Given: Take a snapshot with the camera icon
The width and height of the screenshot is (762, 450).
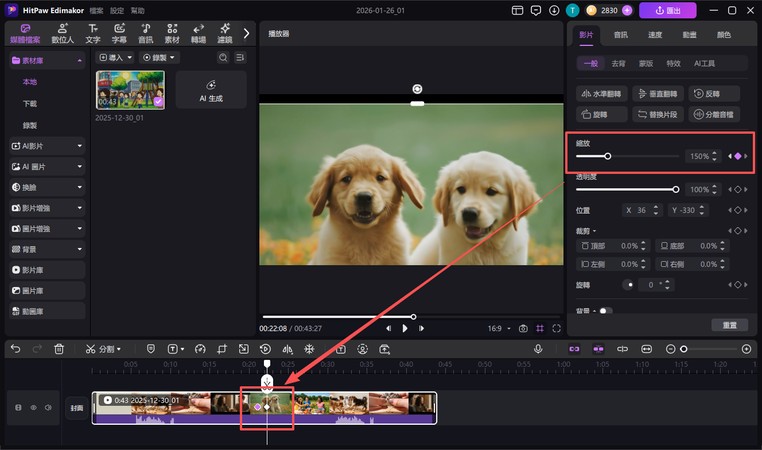Looking at the screenshot, I should click(x=522, y=328).
